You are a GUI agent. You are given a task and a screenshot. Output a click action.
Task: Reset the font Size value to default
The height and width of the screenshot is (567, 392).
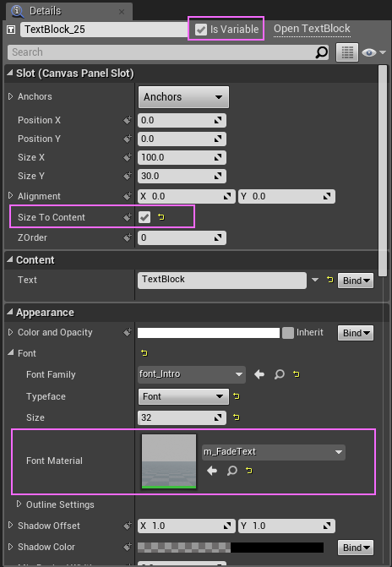(237, 417)
